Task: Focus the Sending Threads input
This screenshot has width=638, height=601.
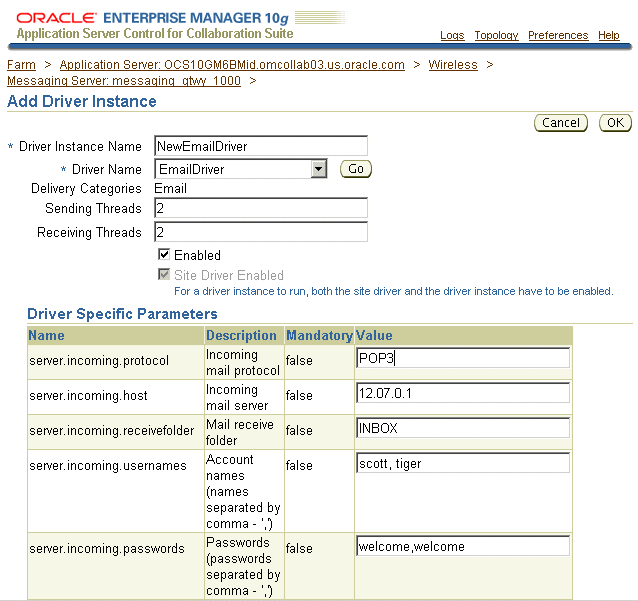Action: click(261, 208)
